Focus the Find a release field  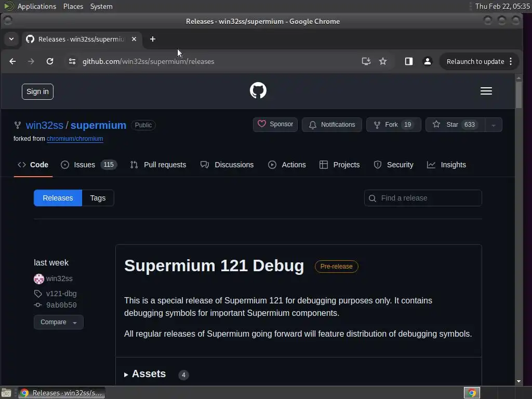pyautogui.click(x=423, y=198)
